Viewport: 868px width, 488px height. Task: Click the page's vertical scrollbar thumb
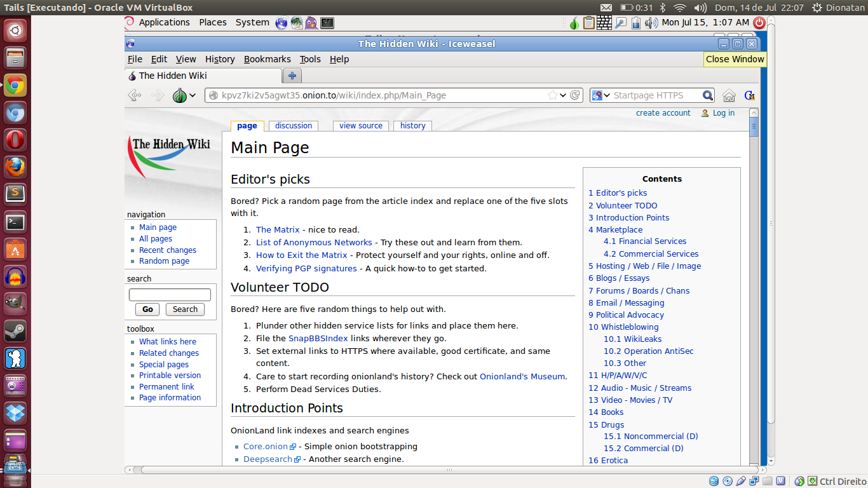754,126
